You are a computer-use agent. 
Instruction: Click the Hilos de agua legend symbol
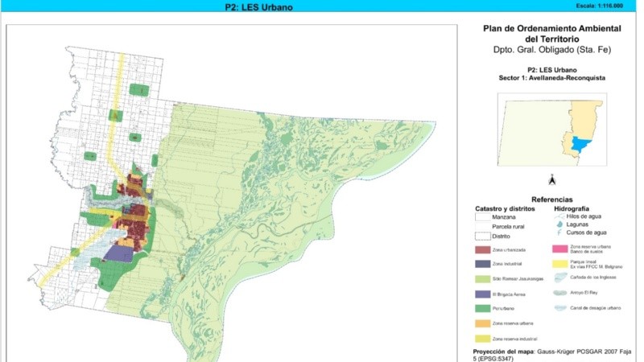(560, 216)
